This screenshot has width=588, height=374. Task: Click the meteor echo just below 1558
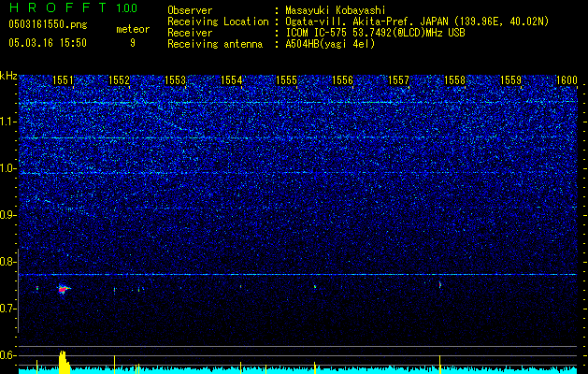pos(440,285)
